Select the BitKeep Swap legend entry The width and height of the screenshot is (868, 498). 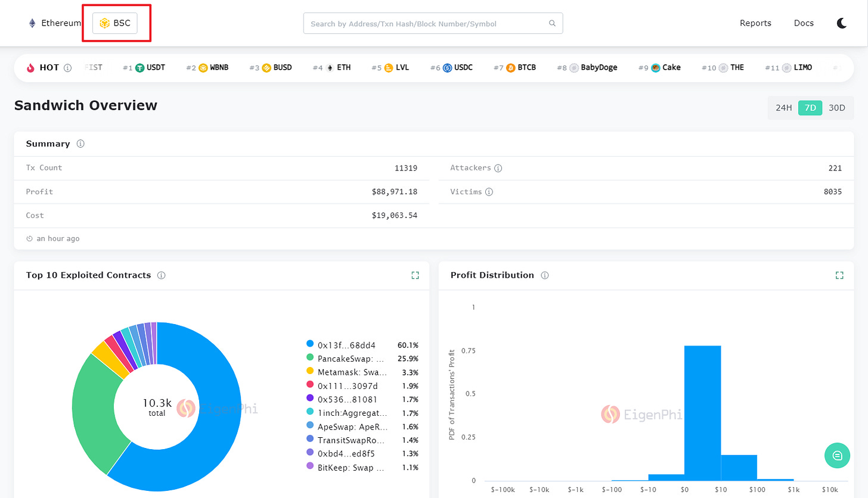(x=362, y=468)
